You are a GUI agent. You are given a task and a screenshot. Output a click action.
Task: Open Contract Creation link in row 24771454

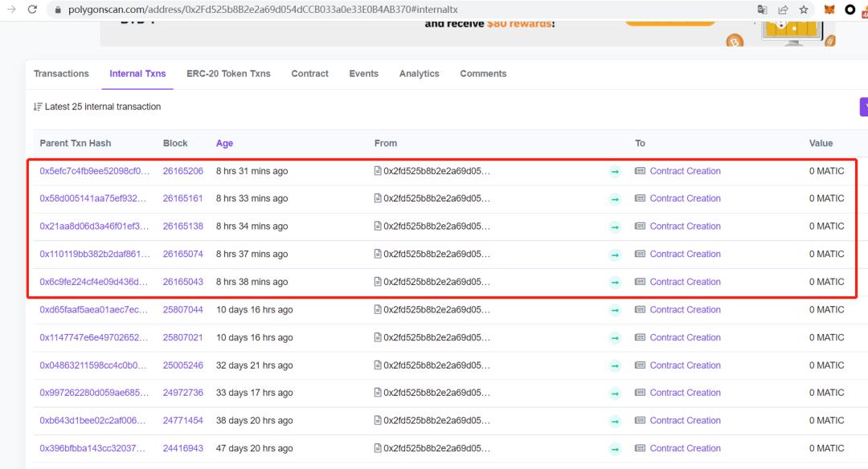[x=686, y=420]
